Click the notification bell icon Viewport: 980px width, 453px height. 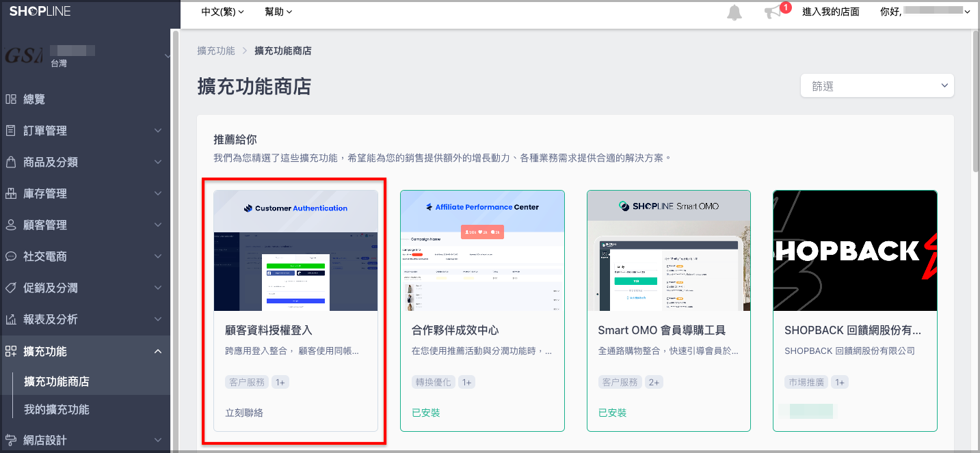pos(734,12)
